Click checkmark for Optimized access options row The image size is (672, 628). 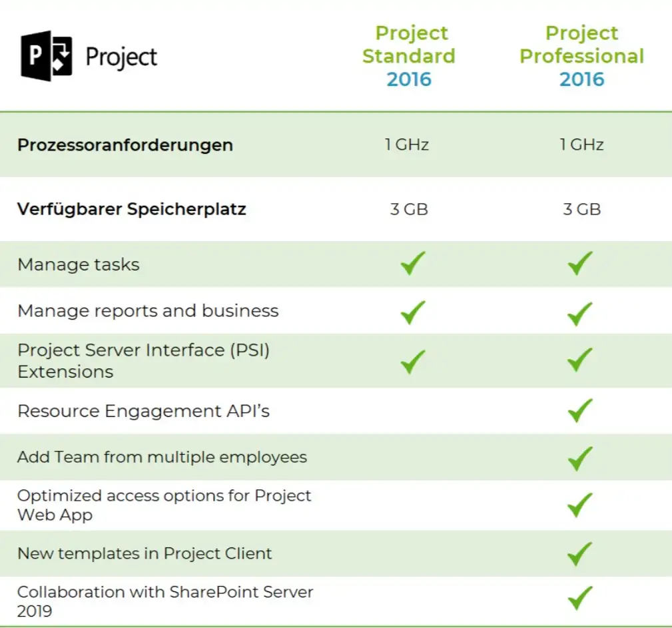[x=581, y=505]
